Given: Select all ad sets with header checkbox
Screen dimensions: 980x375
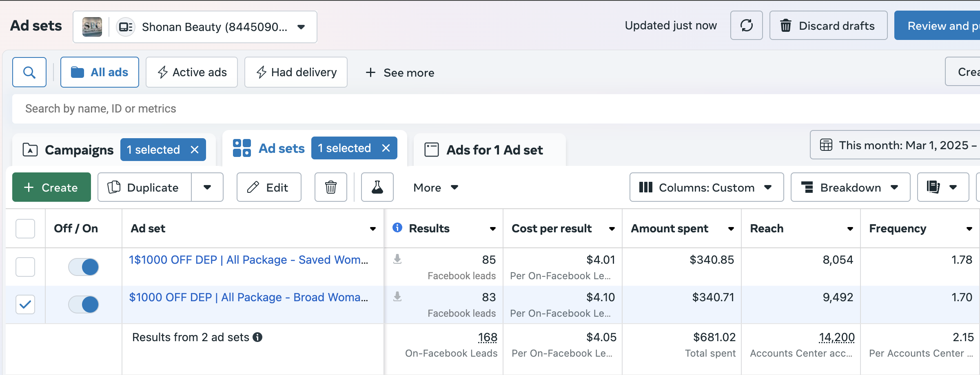Looking at the screenshot, I should (25, 228).
